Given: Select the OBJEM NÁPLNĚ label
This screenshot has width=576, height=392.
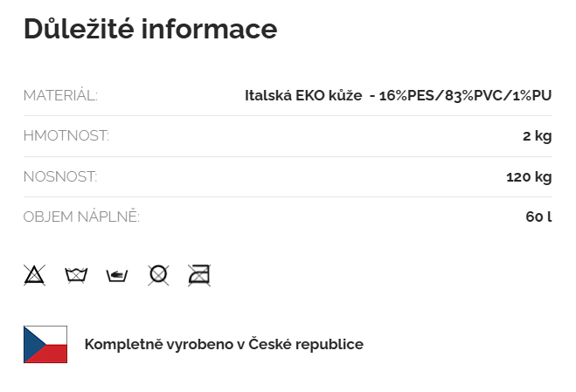Looking at the screenshot, I should point(81,217).
